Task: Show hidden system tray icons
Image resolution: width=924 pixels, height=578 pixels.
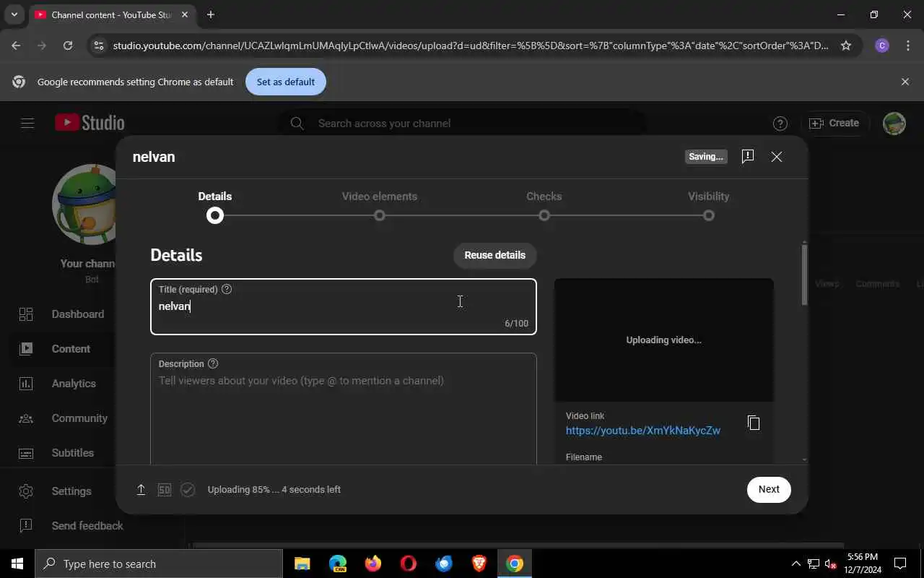Action: click(x=796, y=564)
